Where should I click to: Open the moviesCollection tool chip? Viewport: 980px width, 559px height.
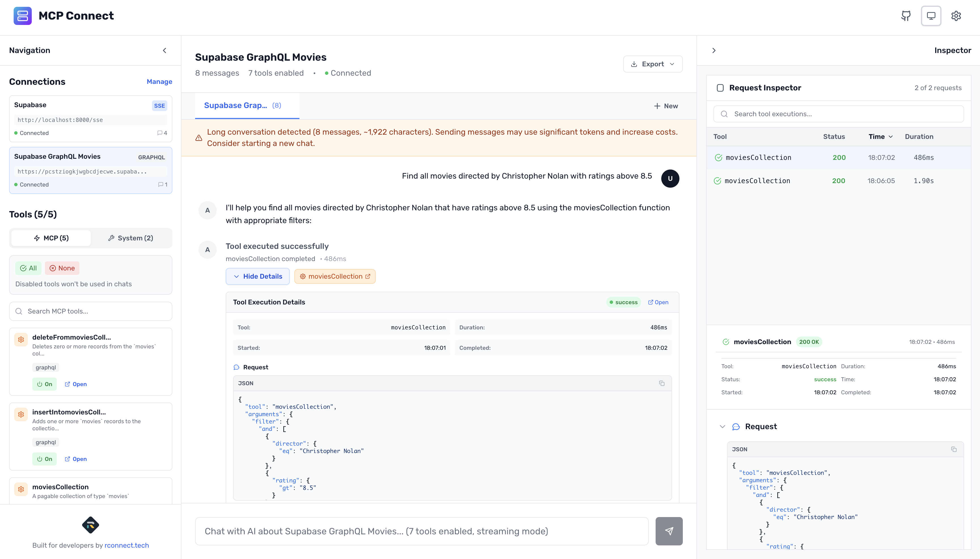(x=335, y=276)
